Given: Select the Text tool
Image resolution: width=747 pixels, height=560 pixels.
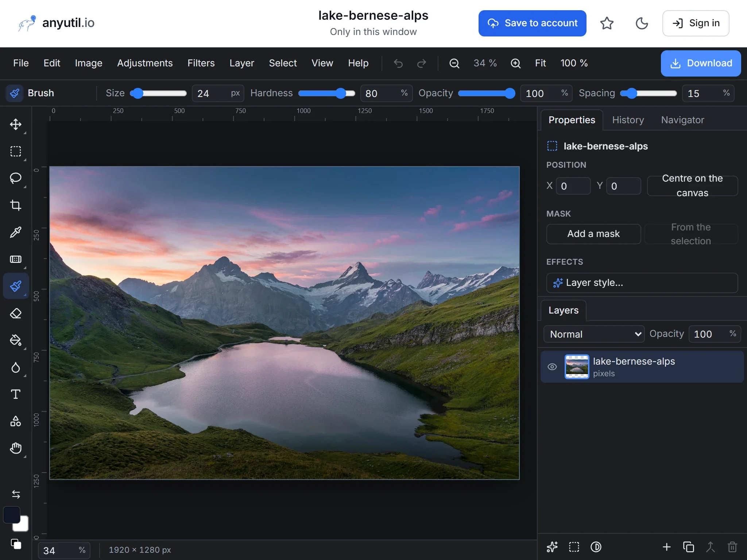Looking at the screenshot, I should pyautogui.click(x=16, y=394).
